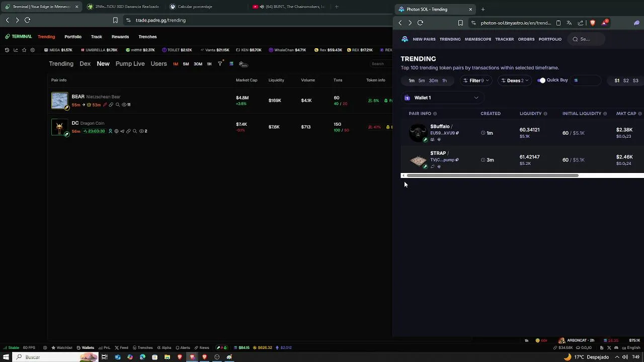Image resolution: width=644 pixels, height=362 pixels.
Task: Open Wallets in Padre bottom bar
Action: [86, 348]
